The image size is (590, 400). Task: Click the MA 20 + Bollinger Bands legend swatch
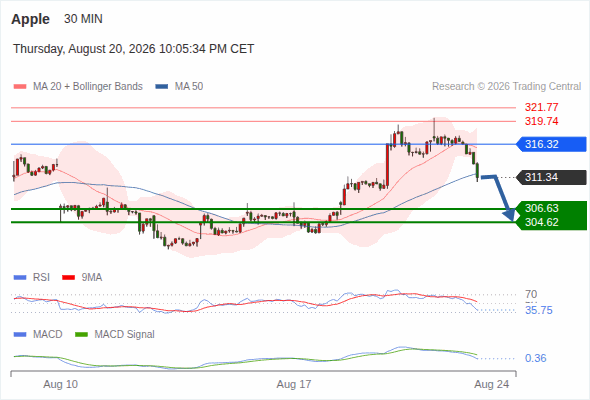click(20, 87)
